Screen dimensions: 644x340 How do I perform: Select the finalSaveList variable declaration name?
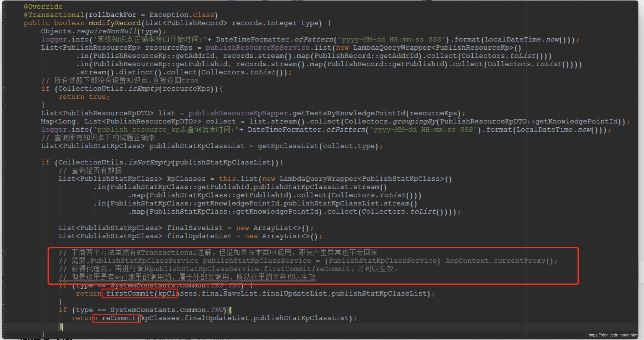195,228
